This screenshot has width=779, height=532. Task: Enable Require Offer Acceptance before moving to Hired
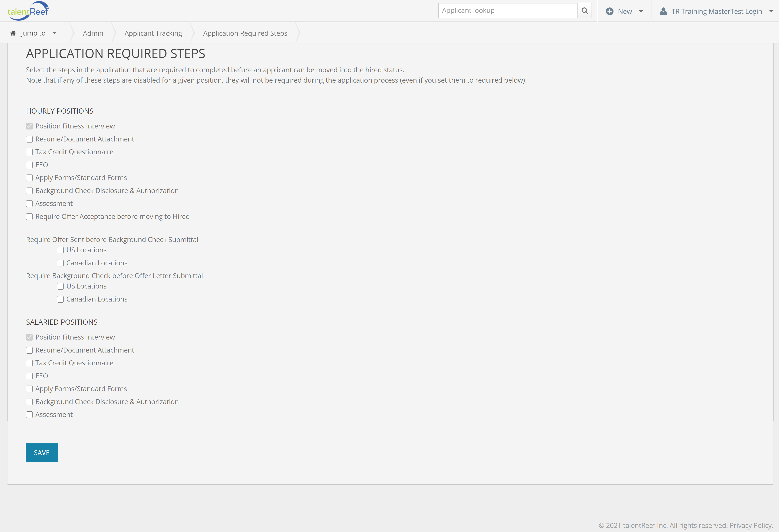click(30, 217)
